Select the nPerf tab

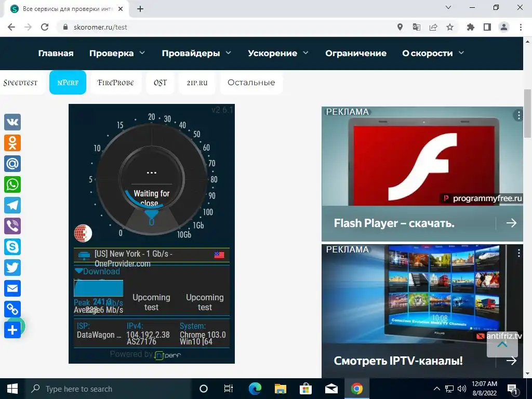tap(68, 83)
